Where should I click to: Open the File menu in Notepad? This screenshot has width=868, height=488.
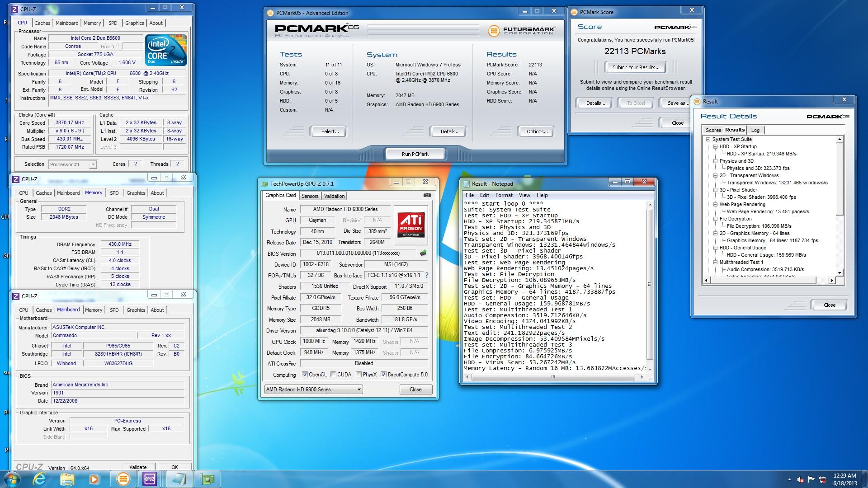(470, 195)
